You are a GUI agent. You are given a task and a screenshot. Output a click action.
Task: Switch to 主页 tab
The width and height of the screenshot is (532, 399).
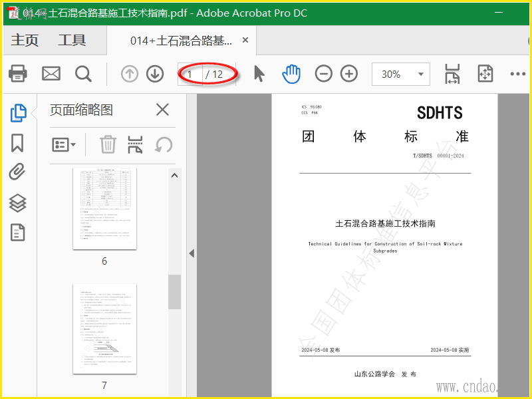click(25, 41)
